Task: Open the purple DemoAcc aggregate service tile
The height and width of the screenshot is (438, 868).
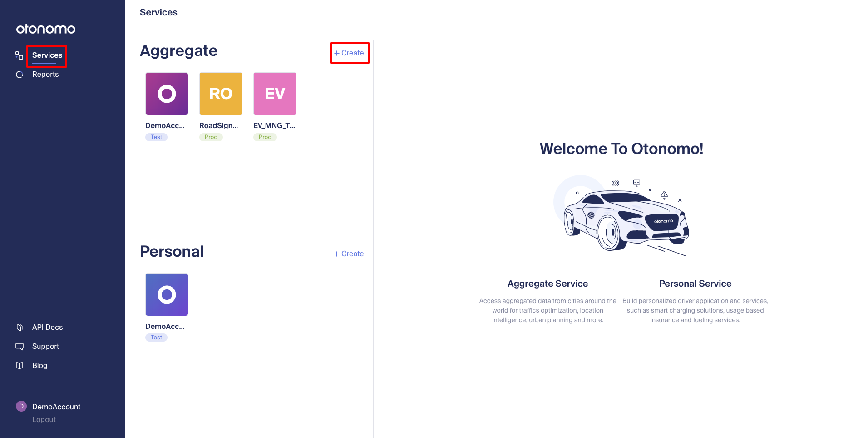Action: pos(167,94)
